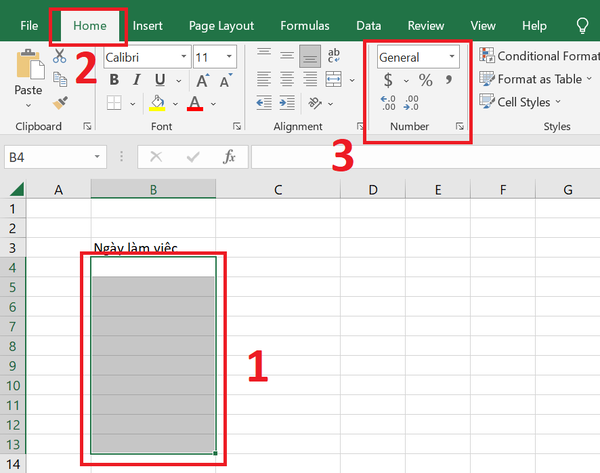This screenshot has height=473, width=600.
Task: Click the Paste clipboard icon
Action: (30, 64)
